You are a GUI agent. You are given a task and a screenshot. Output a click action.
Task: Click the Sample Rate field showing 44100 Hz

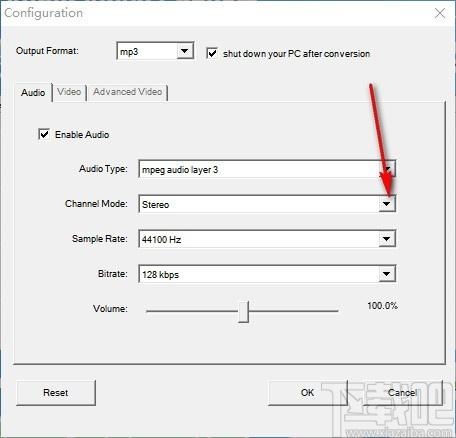click(267, 239)
